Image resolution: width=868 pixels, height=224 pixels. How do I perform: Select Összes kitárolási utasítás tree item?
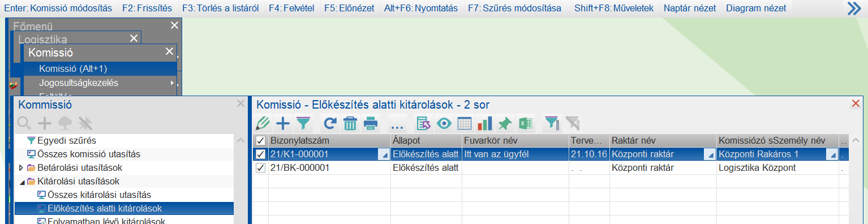99,195
